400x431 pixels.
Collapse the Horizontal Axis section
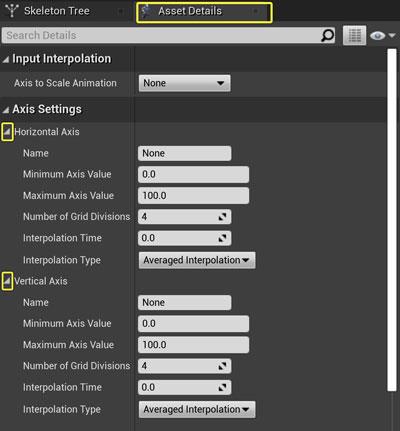7,132
